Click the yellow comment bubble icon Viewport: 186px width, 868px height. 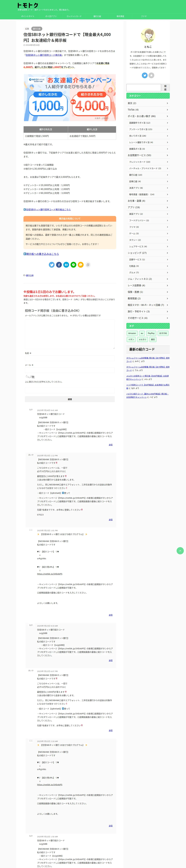81,265
